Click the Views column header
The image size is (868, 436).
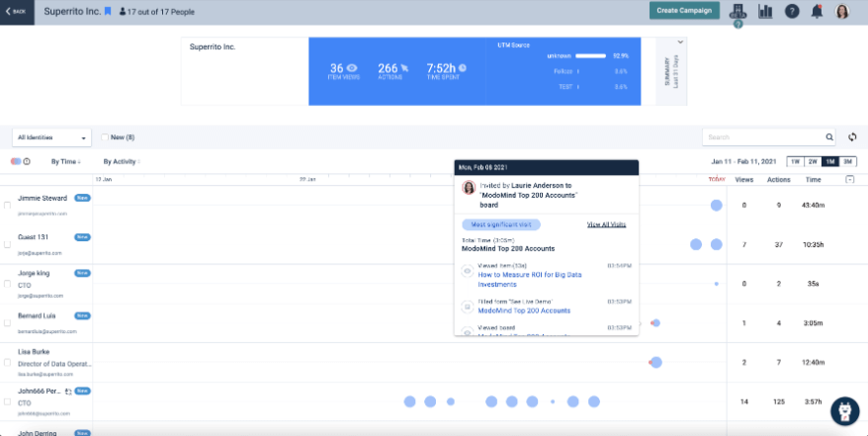click(x=743, y=180)
